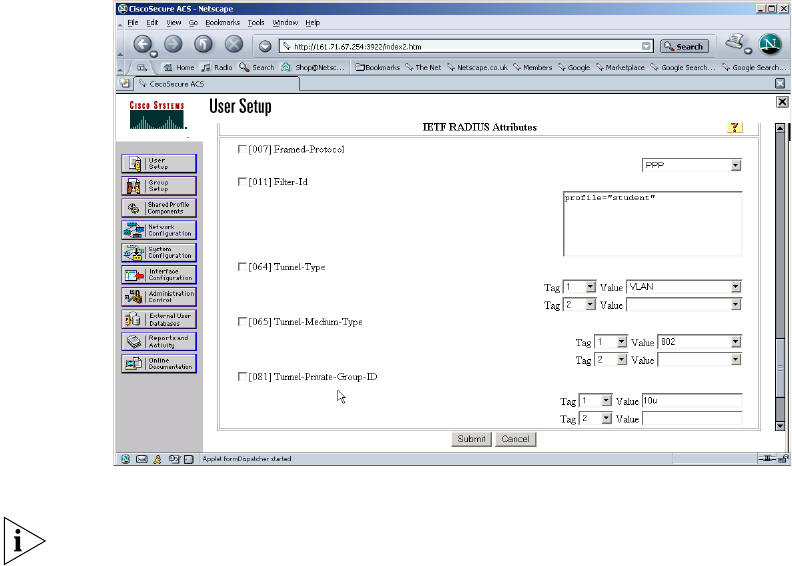
Task: Close the browser tab with tab-bar X
Action: [780, 83]
